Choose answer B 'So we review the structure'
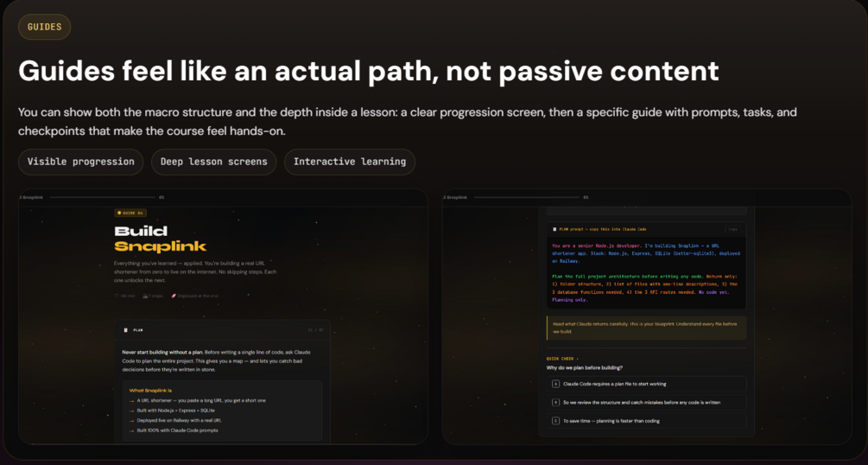 (646, 403)
